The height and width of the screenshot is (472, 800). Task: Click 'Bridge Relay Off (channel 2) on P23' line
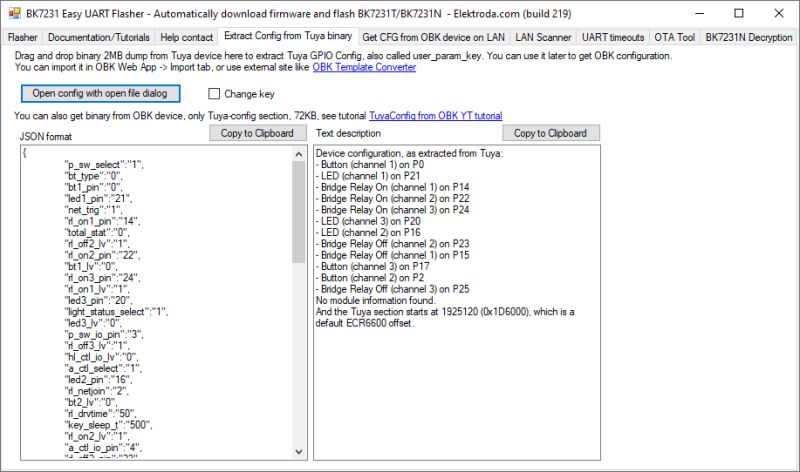point(393,244)
